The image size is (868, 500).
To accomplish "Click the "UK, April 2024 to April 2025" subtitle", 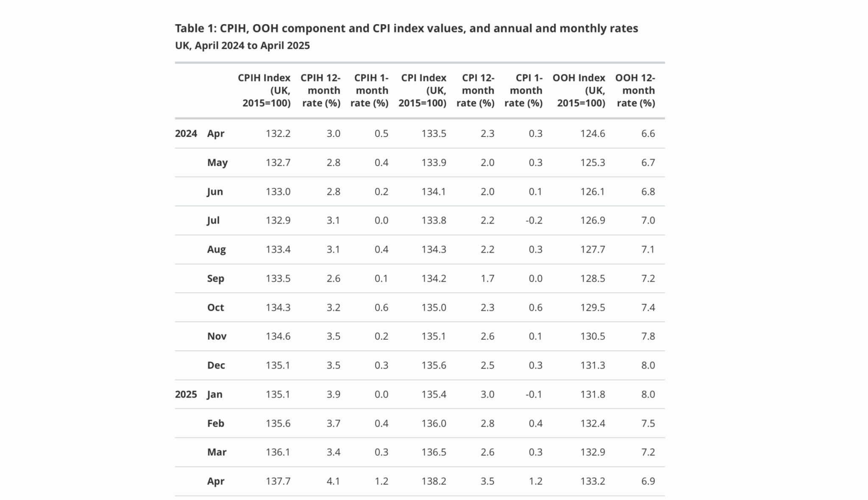I will (242, 46).
